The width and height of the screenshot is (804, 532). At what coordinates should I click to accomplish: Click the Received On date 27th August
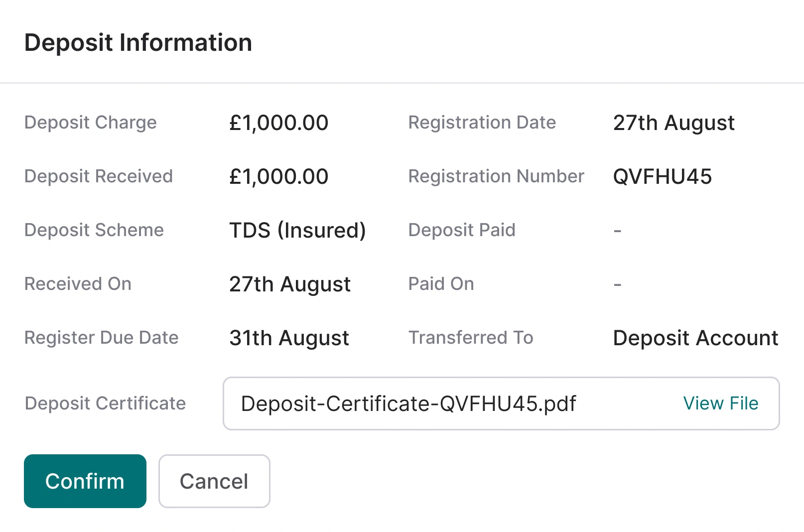pyautogui.click(x=289, y=284)
